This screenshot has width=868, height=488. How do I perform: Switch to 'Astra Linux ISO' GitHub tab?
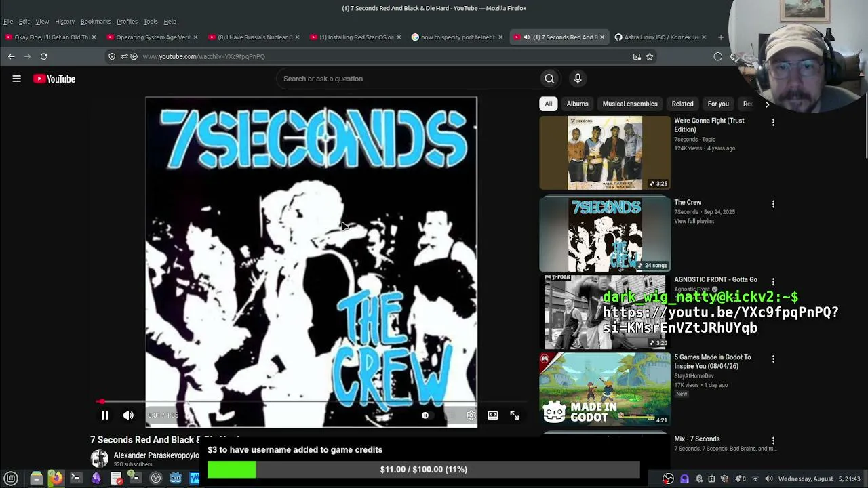(x=660, y=37)
